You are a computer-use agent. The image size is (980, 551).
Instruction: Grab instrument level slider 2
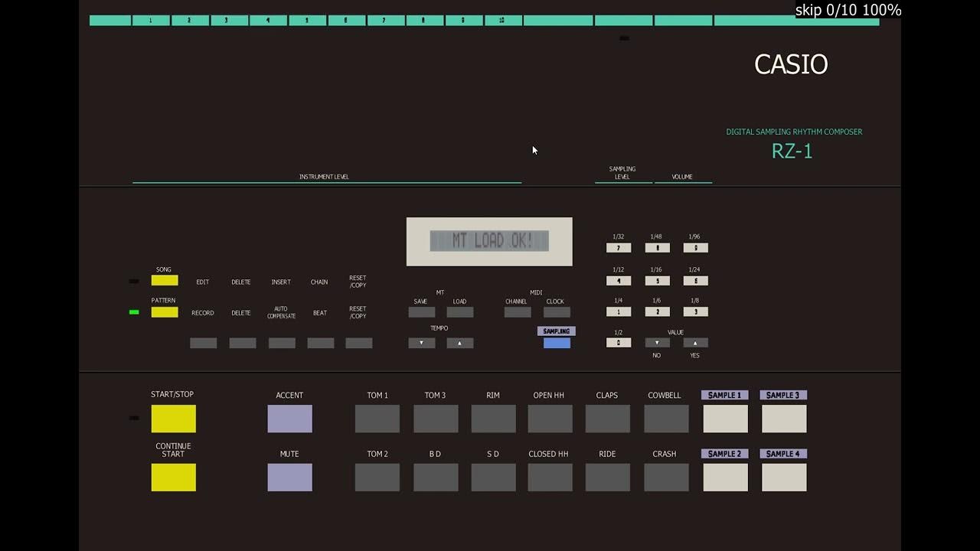(x=190, y=21)
